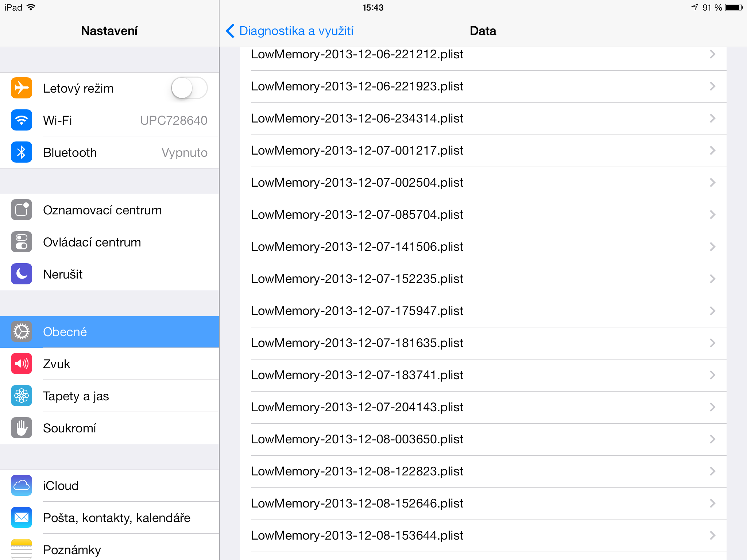Expand chevron for LowMemory-2013-12-07-002504.plist
The height and width of the screenshot is (560, 747).
click(713, 183)
